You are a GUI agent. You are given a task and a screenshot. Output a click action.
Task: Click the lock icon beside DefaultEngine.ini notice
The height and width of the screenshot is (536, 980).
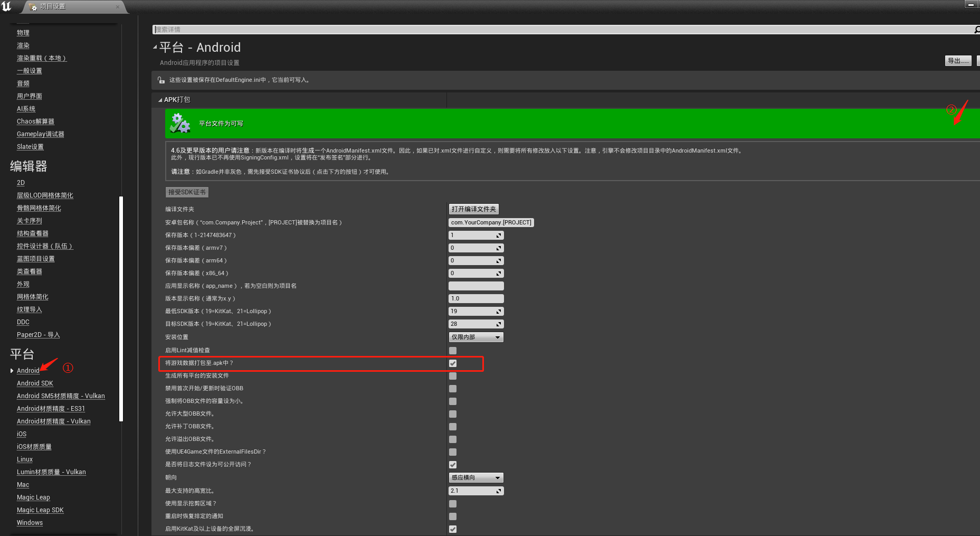(x=161, y=80)
